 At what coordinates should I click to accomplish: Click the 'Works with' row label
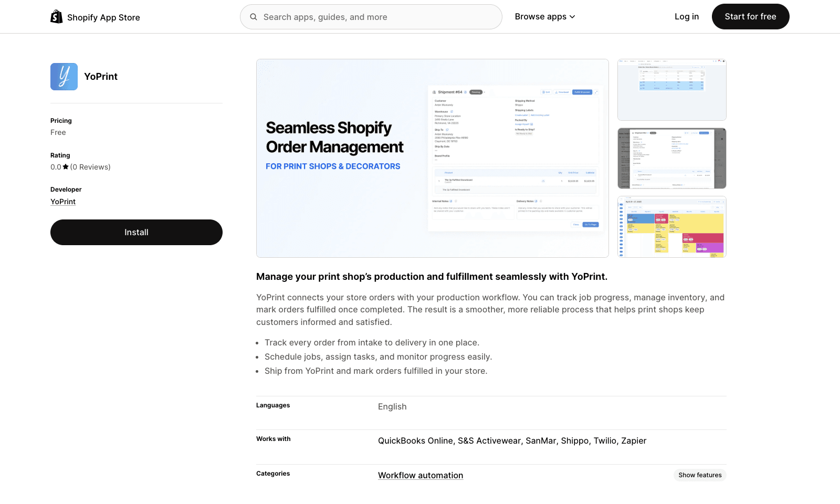[274, 439]
